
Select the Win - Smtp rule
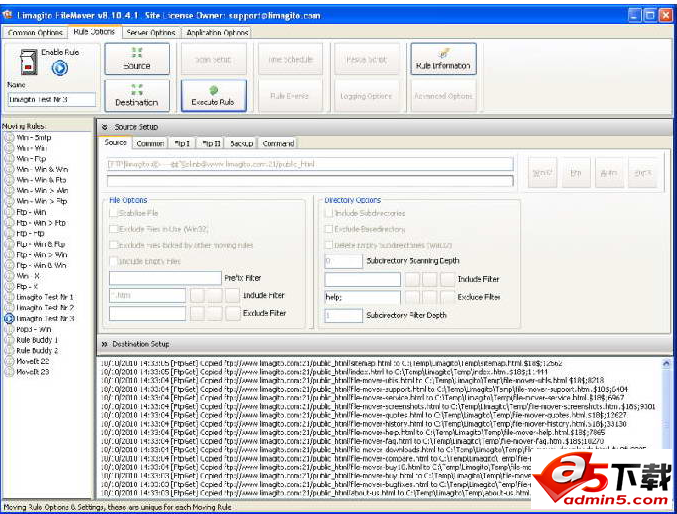tap(34, 137)
